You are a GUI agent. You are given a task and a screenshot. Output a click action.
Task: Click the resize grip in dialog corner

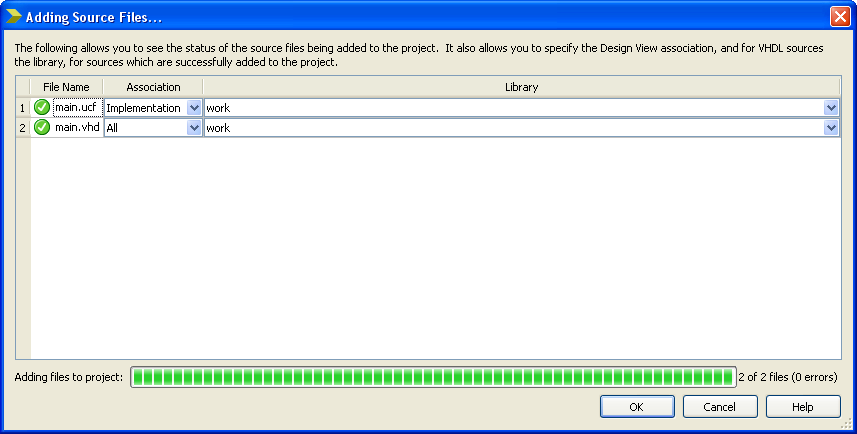pos(850,427)
